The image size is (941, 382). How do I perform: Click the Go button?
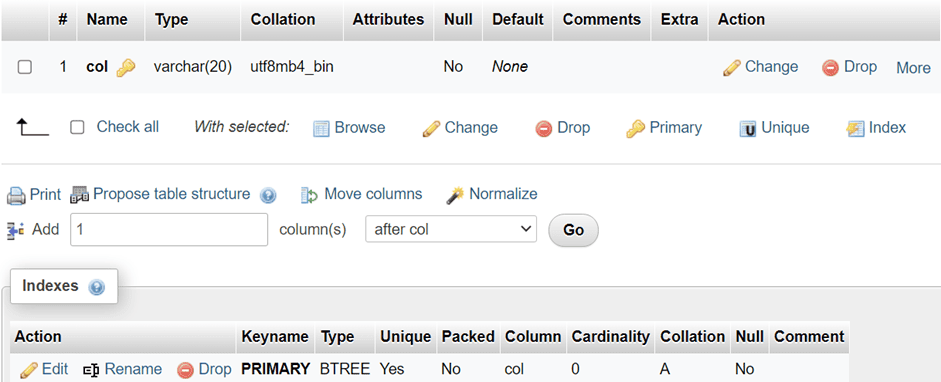click(x=574, y=230)
